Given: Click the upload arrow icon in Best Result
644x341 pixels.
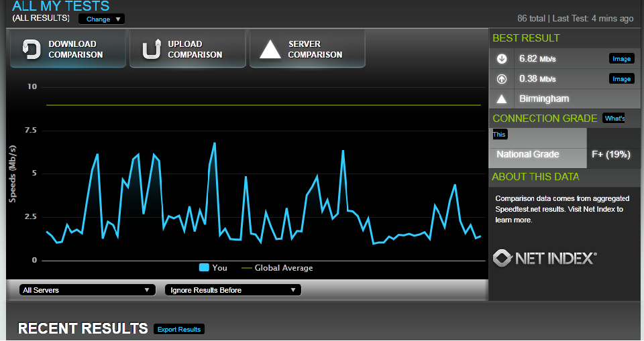Looking at the screenshot, I should 501,79.
